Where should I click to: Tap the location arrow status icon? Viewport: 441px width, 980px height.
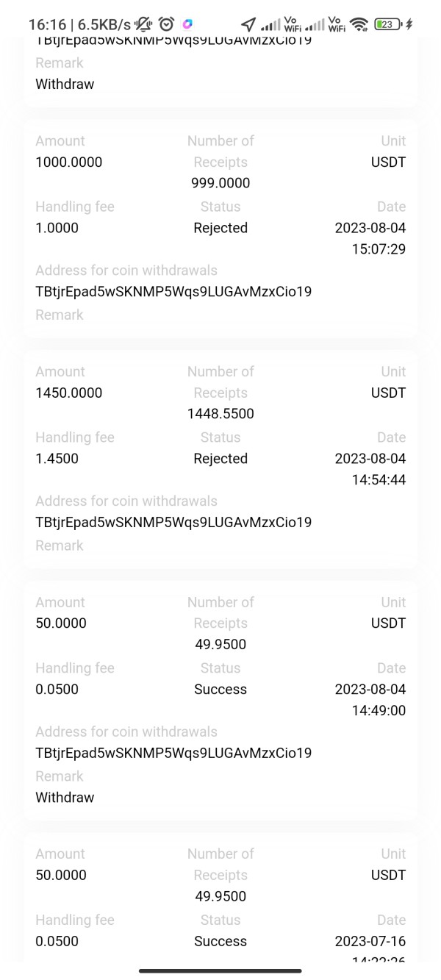pos(248,24)
